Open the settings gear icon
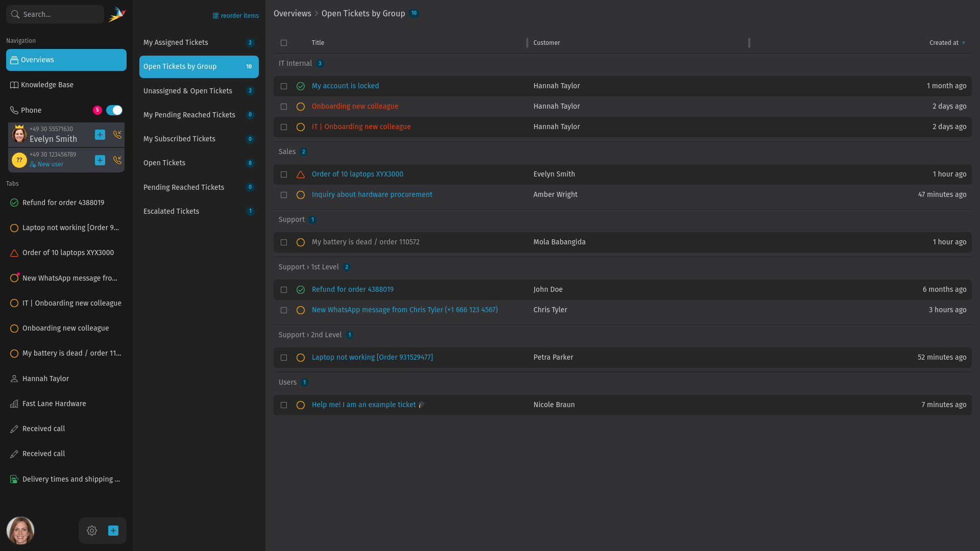 (x=92, y=531)
